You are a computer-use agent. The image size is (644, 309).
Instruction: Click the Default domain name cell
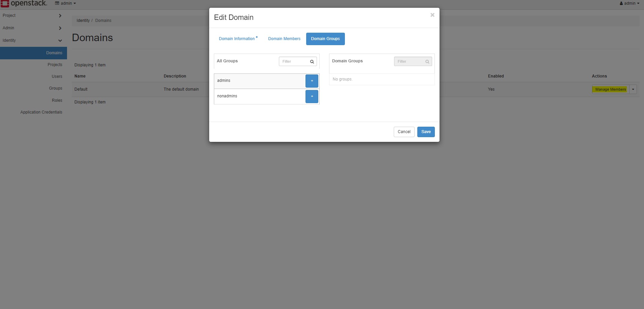pos(81,89)
